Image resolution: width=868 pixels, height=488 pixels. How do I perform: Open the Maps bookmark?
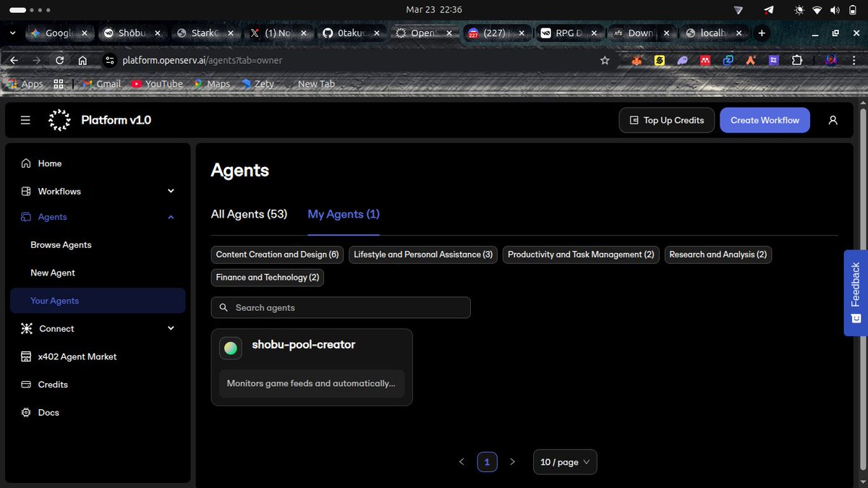(211, 84)
